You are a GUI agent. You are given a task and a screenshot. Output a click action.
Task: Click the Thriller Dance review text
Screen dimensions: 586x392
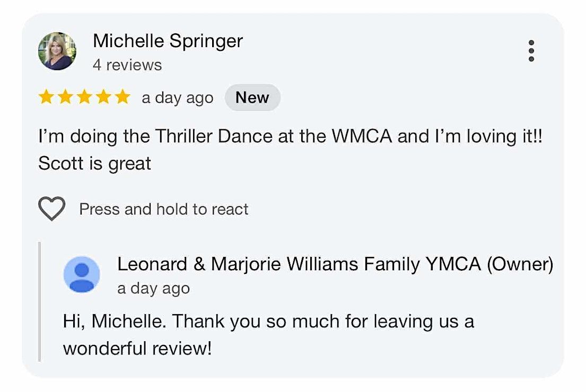click(x=290, y=136)
